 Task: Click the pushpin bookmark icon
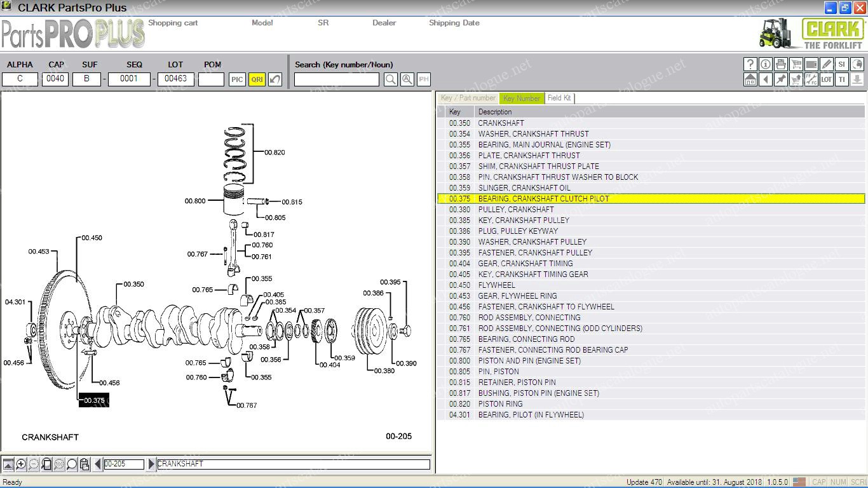(x=781, y=79)
